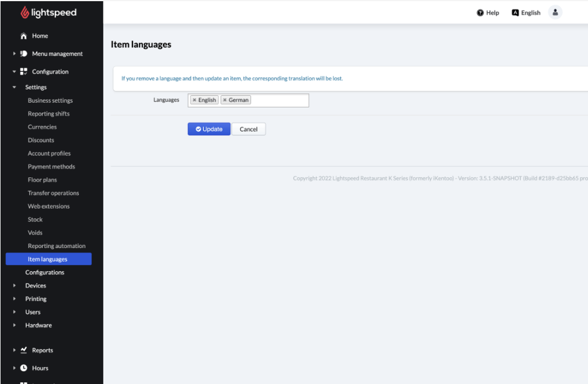The image size is (588, 384).
Task: Collapse the Settings tree section
Action: (x=15, y=88)
